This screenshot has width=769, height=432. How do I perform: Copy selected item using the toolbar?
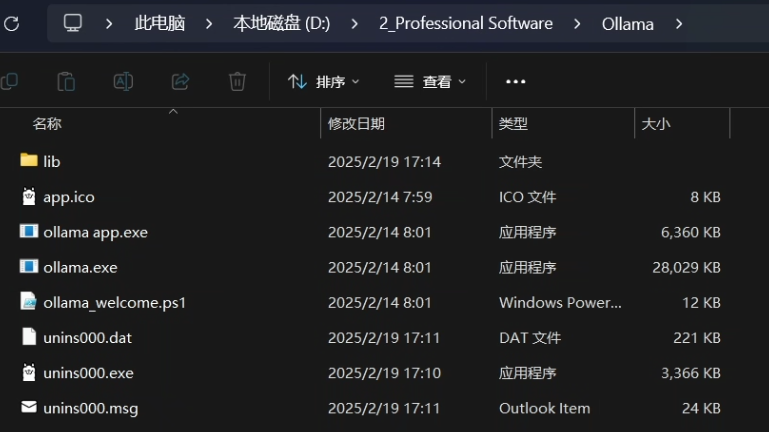[9, 81]
